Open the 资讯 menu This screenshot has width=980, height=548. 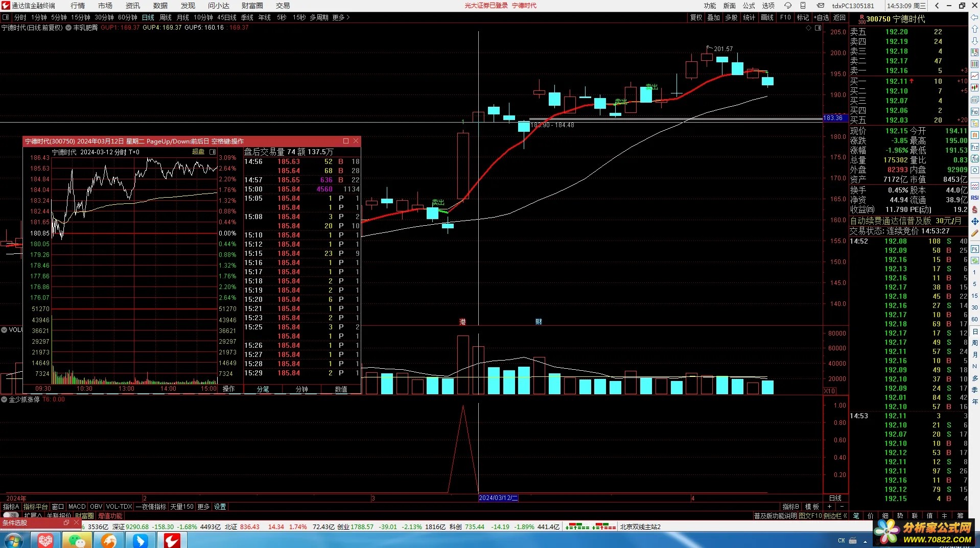click(133, 6)
